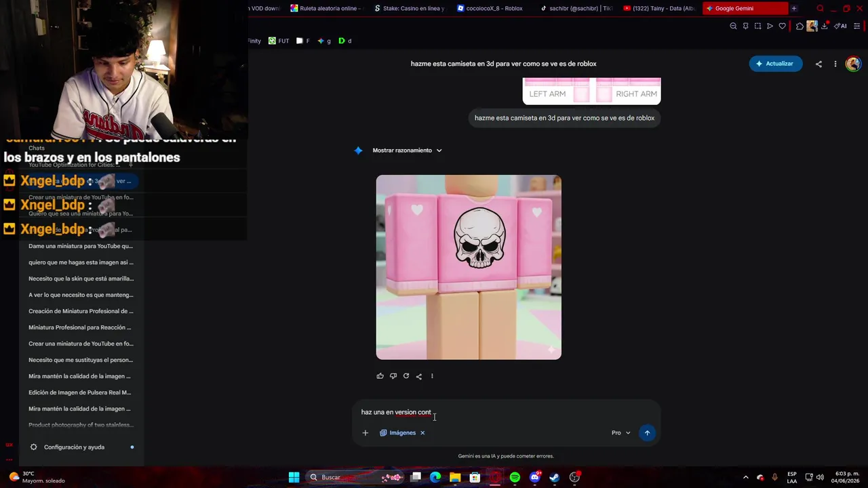The image size is (868, 488).
Task: Open Discord from the taskbar
Action: 535,477
